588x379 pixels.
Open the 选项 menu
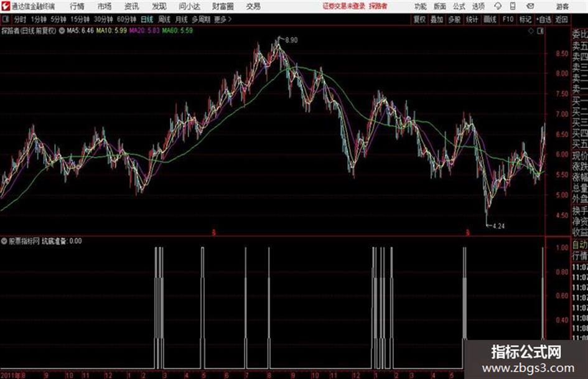478,6
